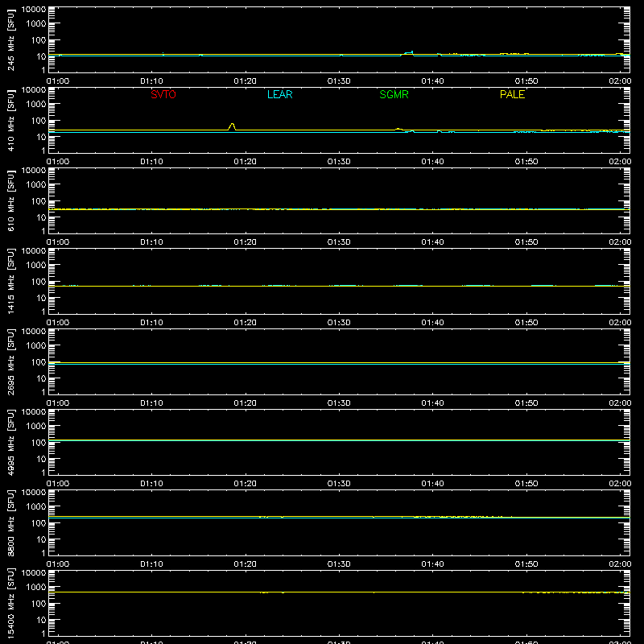Image resolution: width=644 pixels, height=644 pixels.
Task: Click the 1000 y-axis value on 410 MHz panel
Action: click(x=36, y=105)
